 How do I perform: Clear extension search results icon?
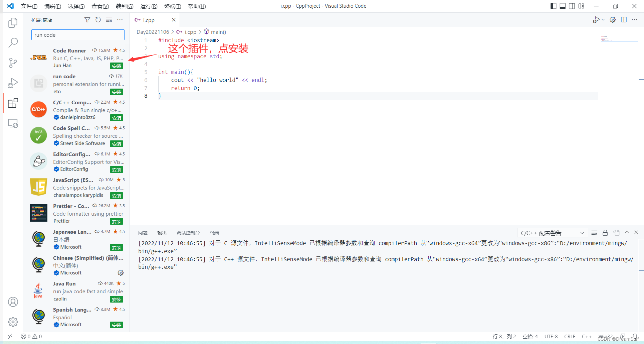(109, 20)
